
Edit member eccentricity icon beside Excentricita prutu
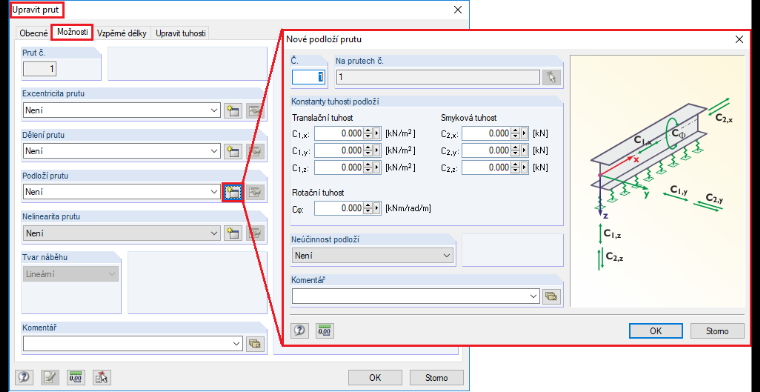tap(255, 110)
